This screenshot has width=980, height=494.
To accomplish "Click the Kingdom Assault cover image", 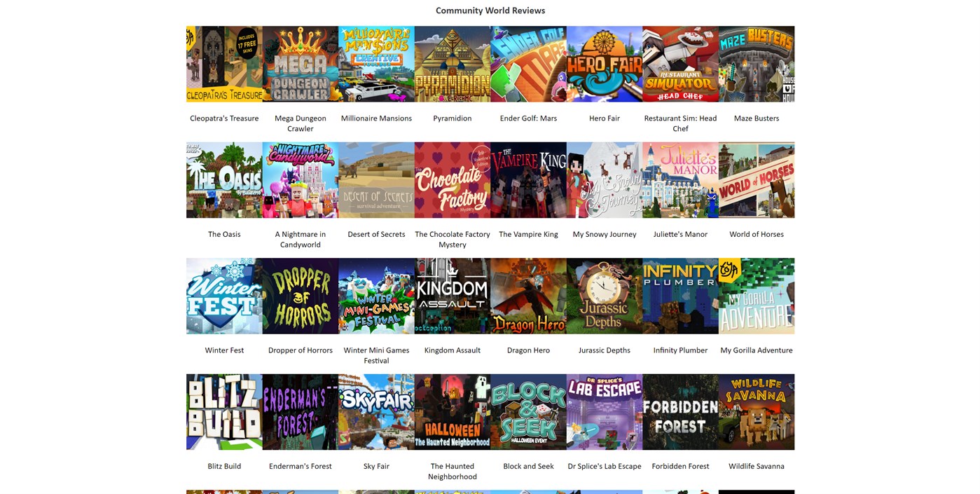I will [453, 296].
